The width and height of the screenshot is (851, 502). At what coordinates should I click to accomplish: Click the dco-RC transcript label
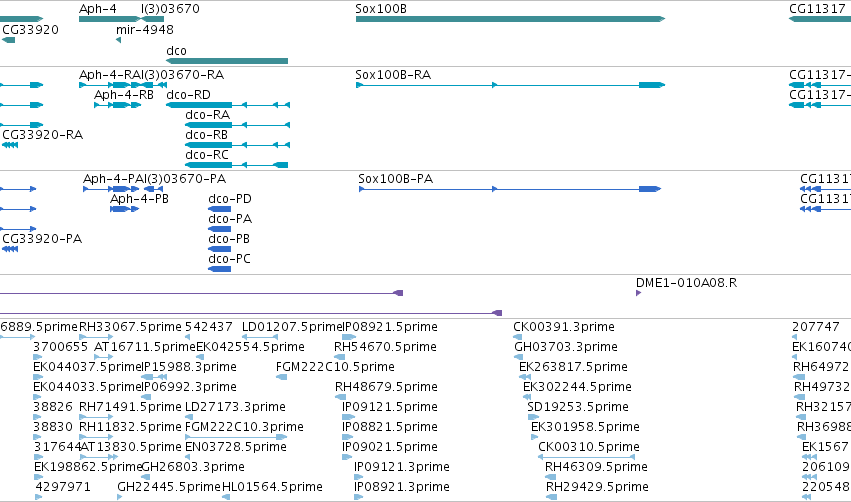207,155
